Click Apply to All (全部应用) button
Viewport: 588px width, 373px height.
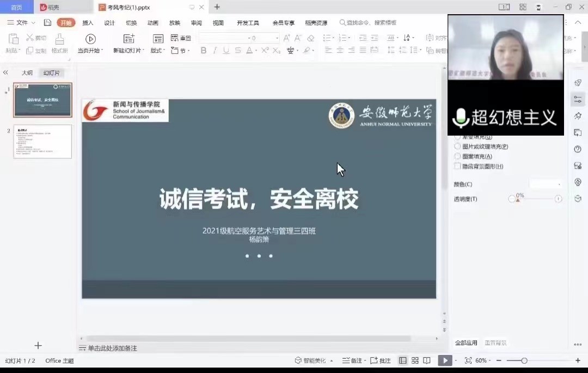click(466, 343)
